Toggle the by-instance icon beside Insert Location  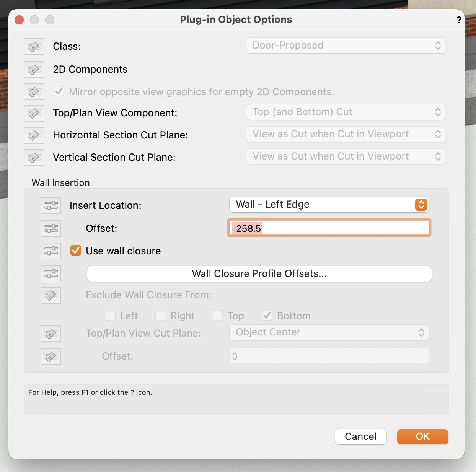[x=51, y=206]
